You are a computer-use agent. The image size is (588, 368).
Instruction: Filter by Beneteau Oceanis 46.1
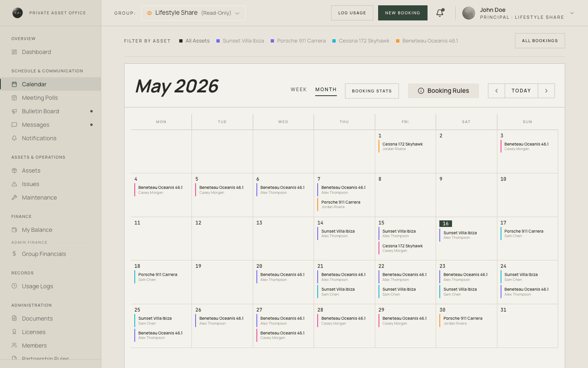coord(427,41)
